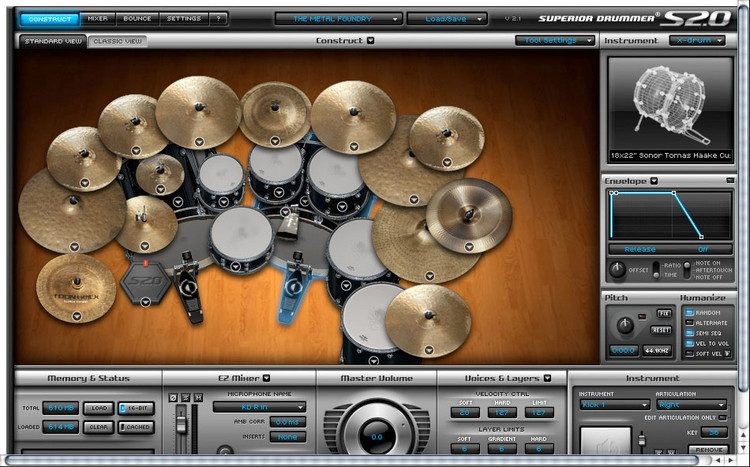Open the X-drum hexagon pad
The width and height of the screenshot is (750, 467).
point(145,282)
